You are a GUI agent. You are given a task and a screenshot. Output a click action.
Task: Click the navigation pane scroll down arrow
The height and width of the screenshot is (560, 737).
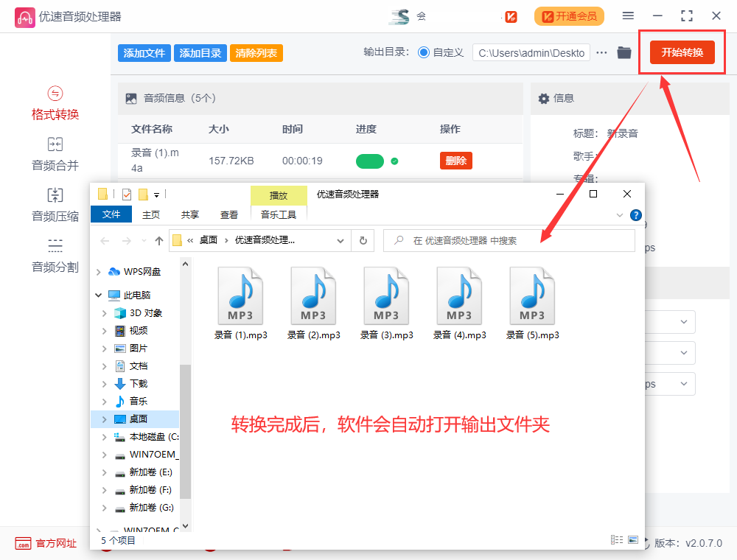(185, 525)
